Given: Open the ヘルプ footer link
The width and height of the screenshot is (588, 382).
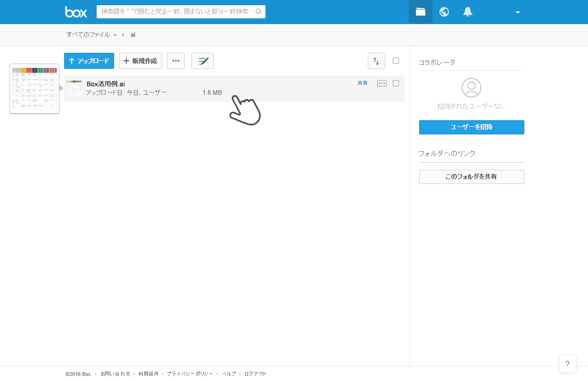Looking at the screenshot, I should 229,374.
